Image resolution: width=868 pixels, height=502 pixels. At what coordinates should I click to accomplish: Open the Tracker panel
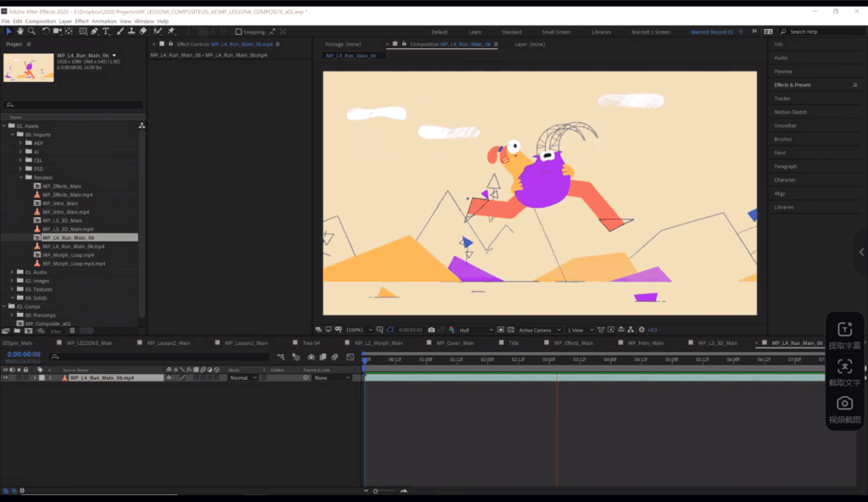(x=782, y=98)
